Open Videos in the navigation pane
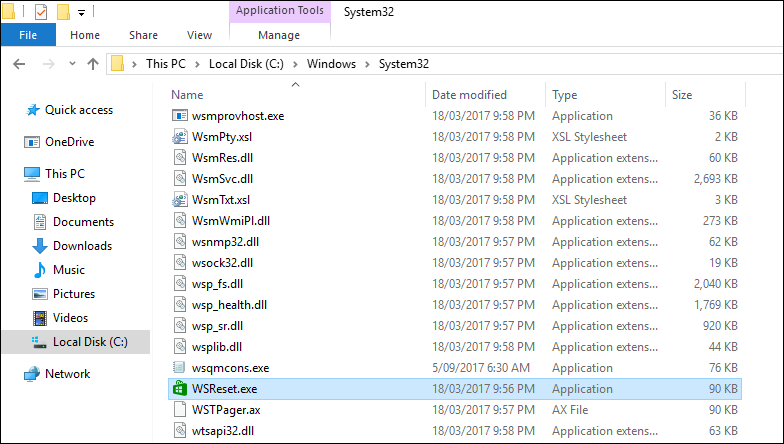This screenshot has width=784, height=444. (70, 318)
